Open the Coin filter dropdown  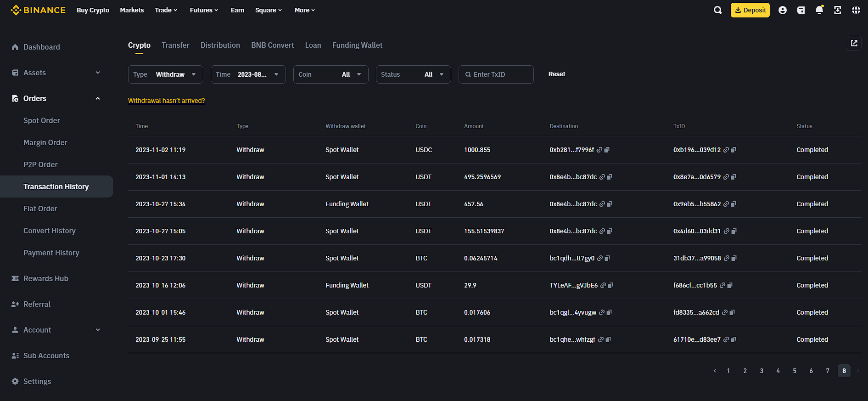coord(331,74)
